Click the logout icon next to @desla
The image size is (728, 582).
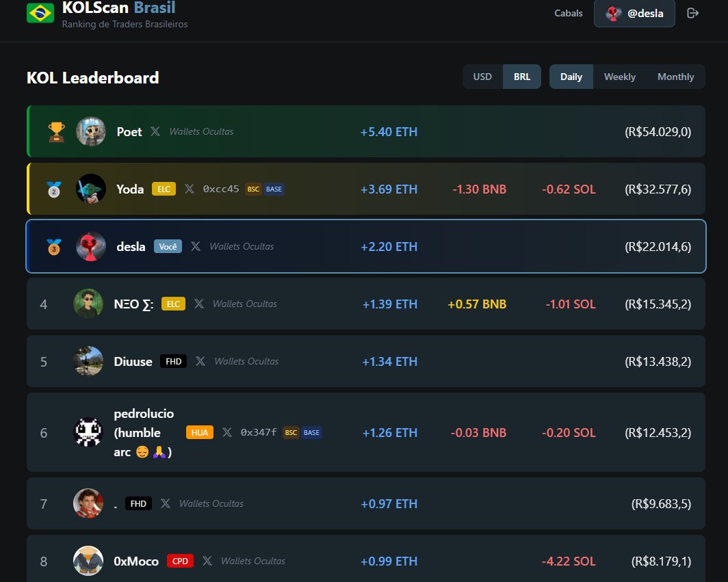692,13
